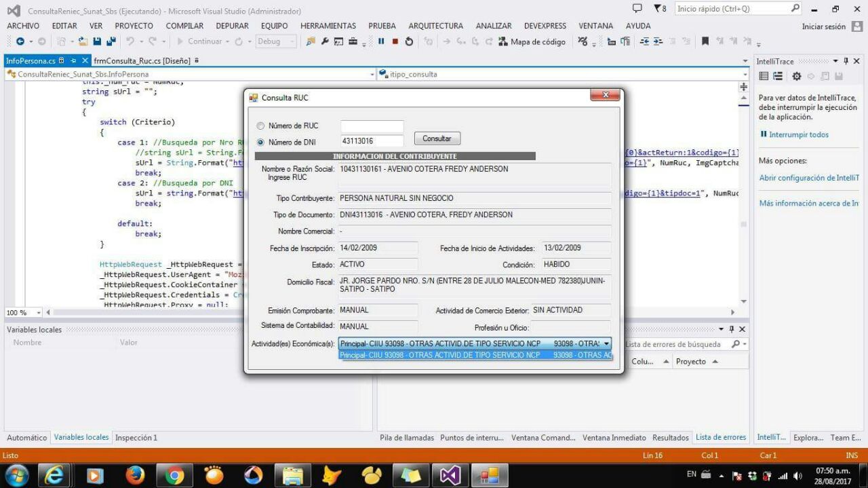Open the Inspección 1 tab
The height and width of the screenshot is (488, 868).
[x=136, y=438]
